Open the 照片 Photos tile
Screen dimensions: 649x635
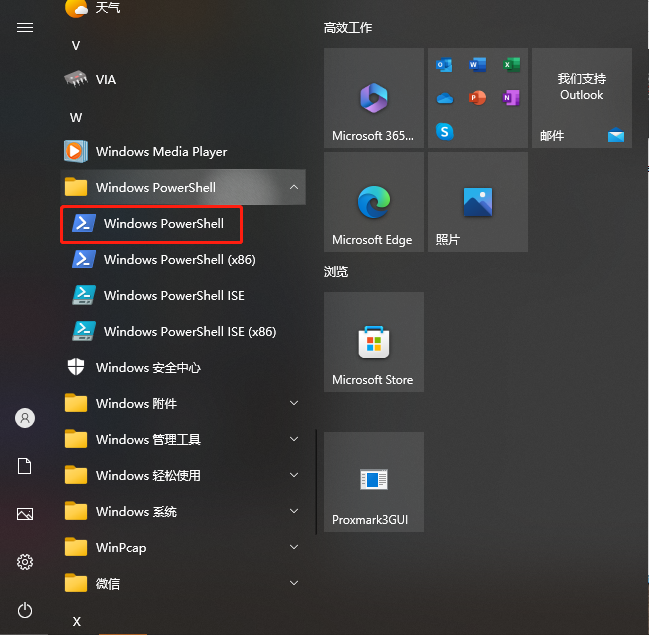[x=478, y=202]
